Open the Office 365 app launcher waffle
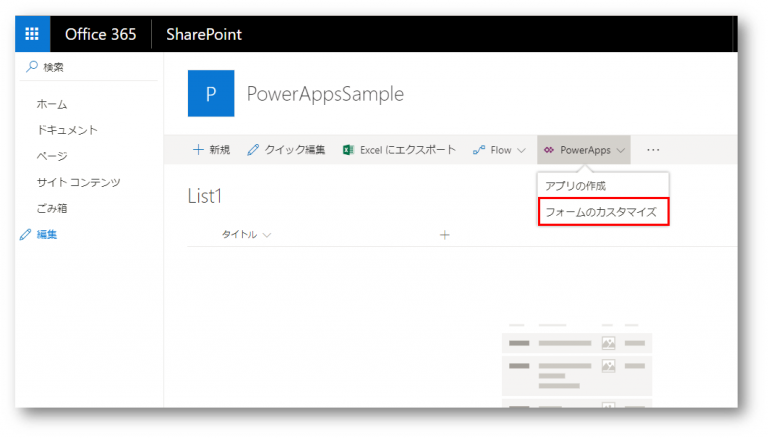The image size is (768, 438). pos(32,34)
